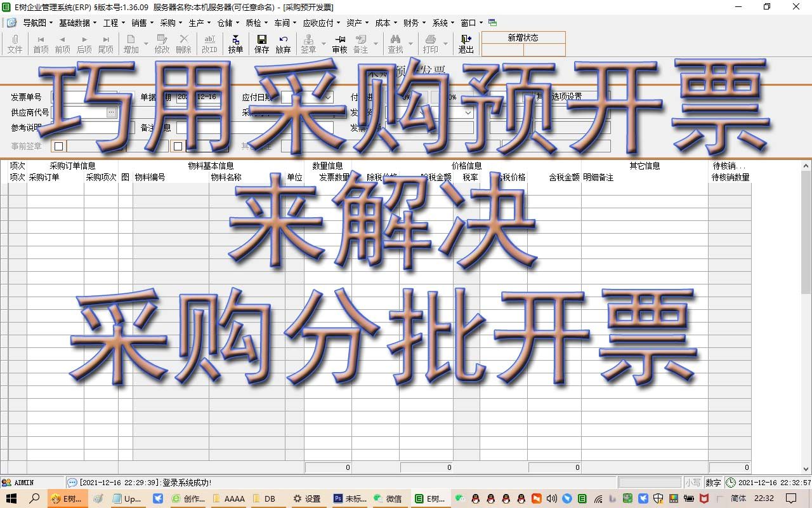The height and width of the screenshot is (508, 812).
Task: Click the supplier code browse button (...)
Action: (111, 111)
